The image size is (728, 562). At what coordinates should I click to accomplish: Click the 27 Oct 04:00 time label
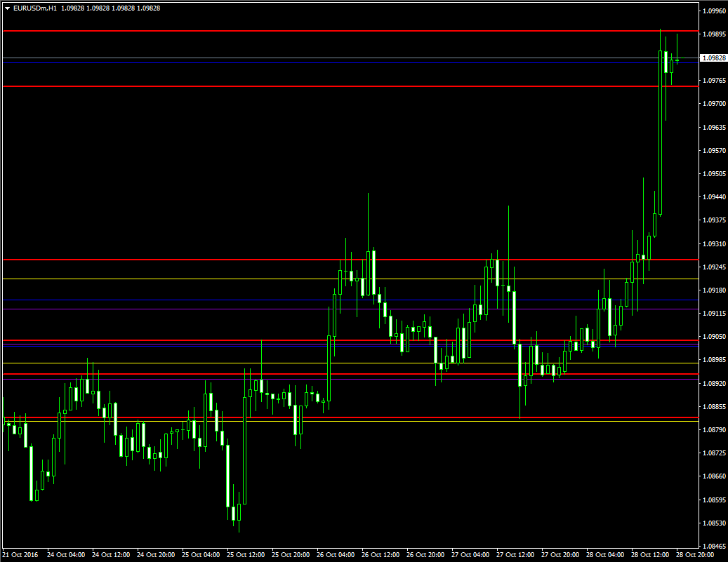coord(471,555)
